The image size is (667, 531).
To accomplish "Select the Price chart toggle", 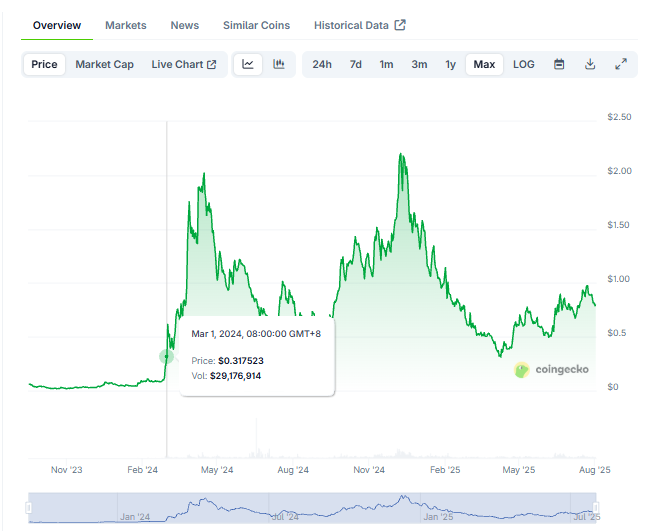I will click(x=44, y=64).
